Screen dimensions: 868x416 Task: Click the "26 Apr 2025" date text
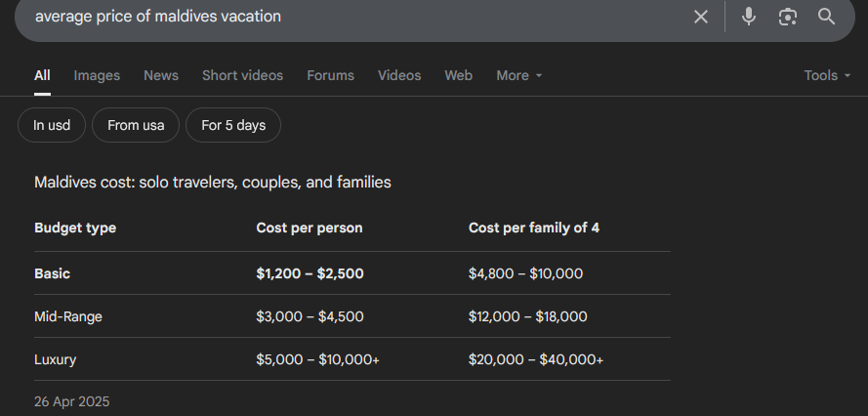[x=72, y=401]
